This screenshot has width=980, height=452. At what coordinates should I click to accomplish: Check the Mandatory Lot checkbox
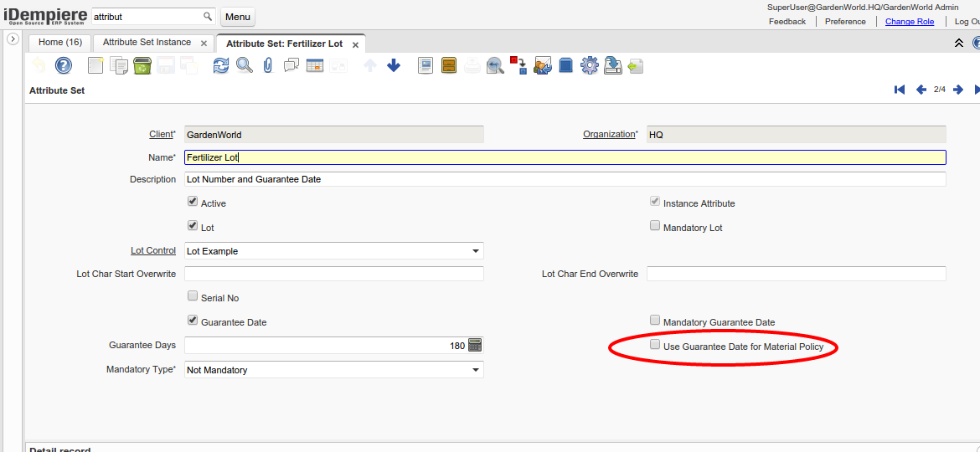pos(655,225)
